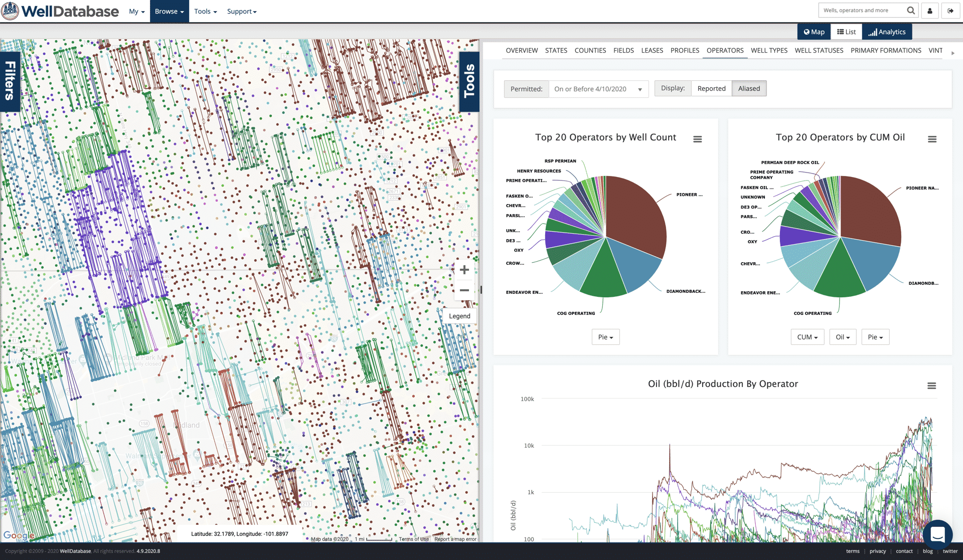Open Oil Production chart hamburger menu

tap(931, 386)
